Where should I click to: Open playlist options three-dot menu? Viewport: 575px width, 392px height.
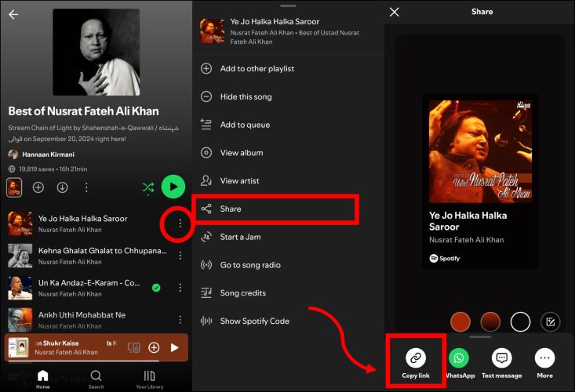[86, 187]
